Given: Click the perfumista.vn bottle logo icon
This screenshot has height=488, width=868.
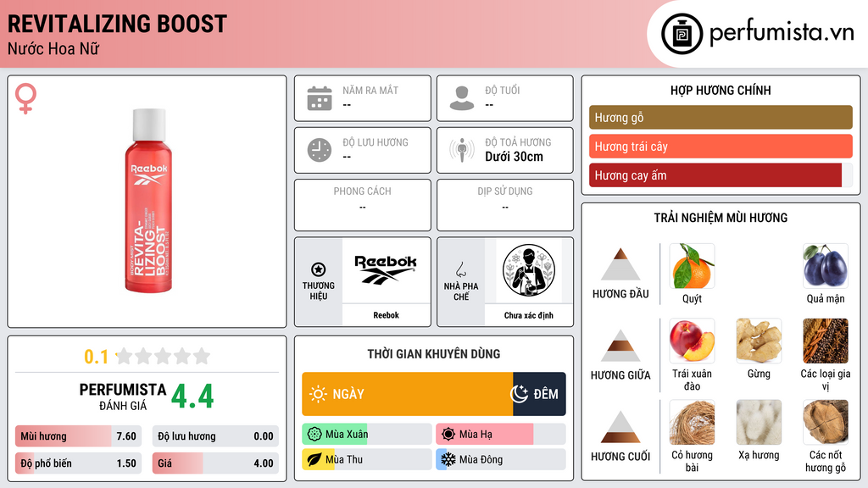Looking at the screenshot, I should point(682,34).
